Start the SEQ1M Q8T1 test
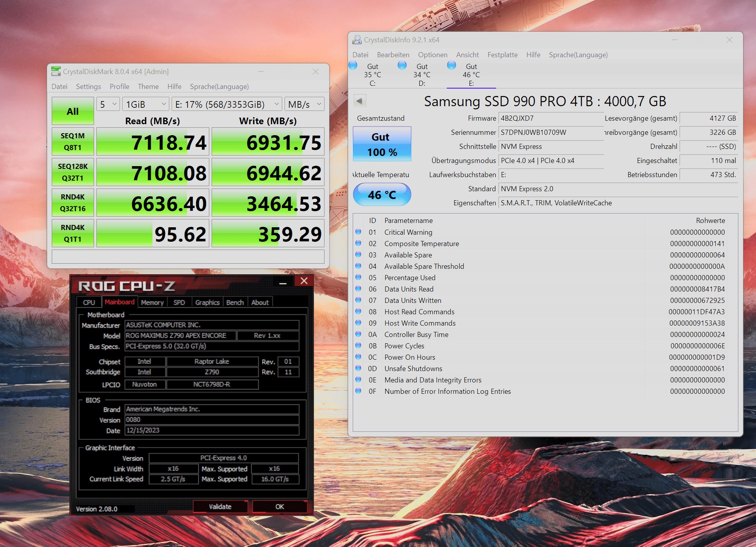The width and height of the screenshot is (756, 547). [x=73, y=141]
